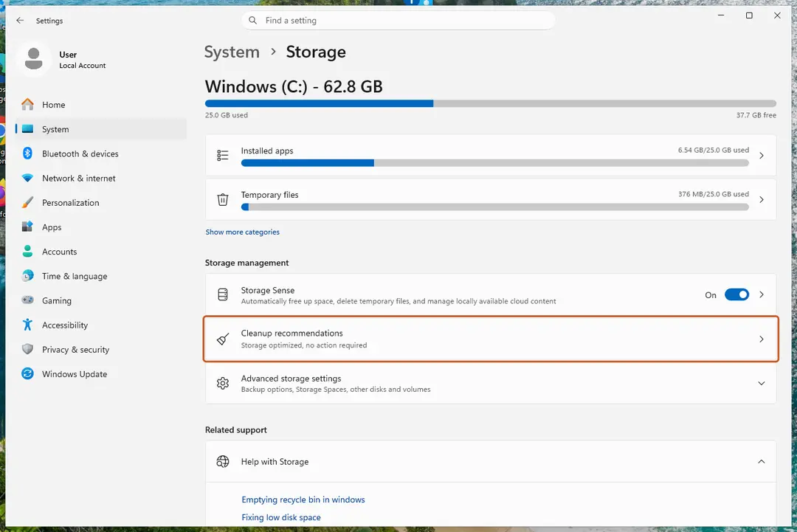This screenshot has height=532, width=797.
Task: Open Windows Update page
Action: click(102, 373)
